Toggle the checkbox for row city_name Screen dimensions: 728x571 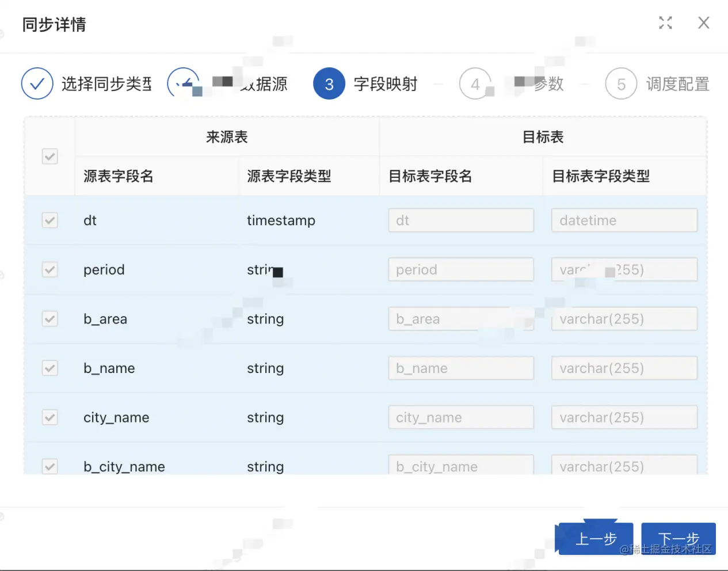50,417
